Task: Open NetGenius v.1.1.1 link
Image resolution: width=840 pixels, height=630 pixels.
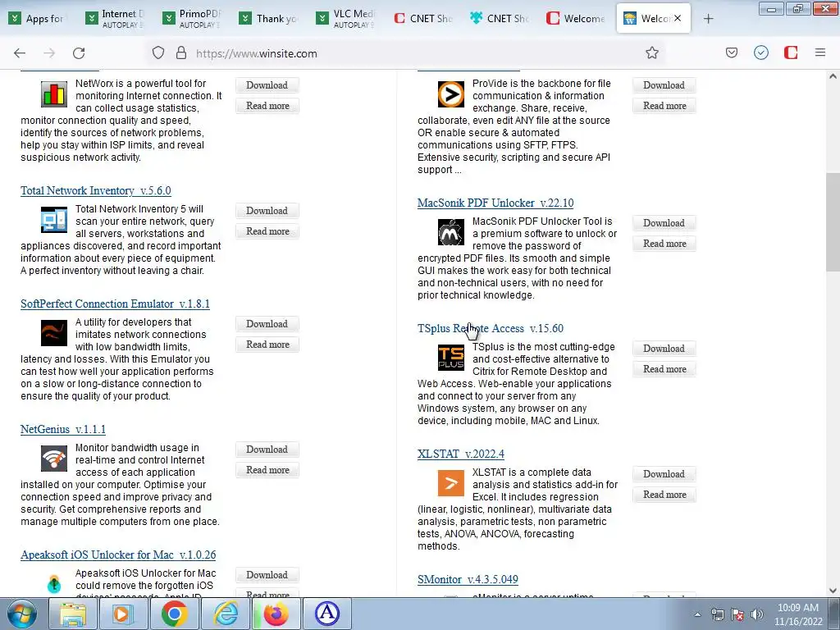Action: tap(63, 429)
